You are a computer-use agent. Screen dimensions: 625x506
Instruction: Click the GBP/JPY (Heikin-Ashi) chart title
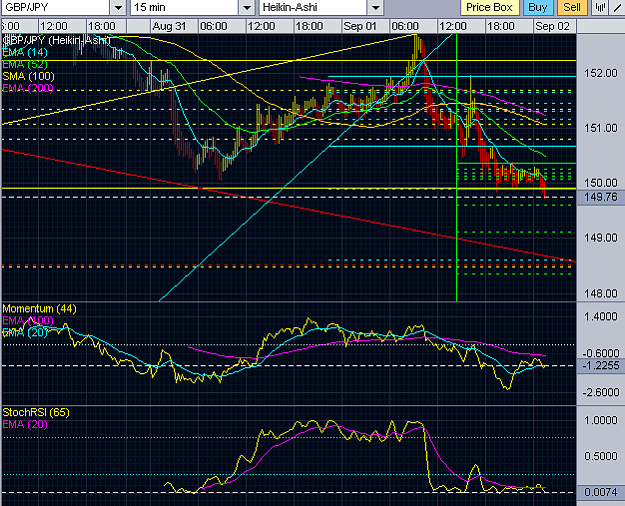[56, 40]
